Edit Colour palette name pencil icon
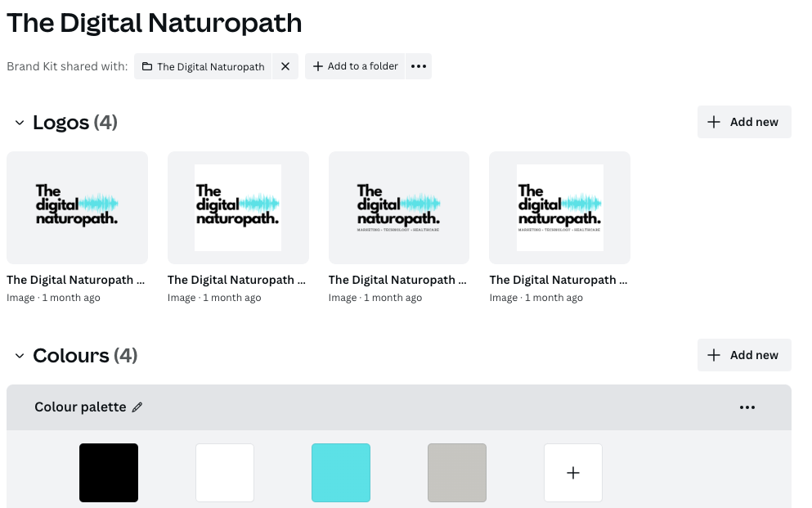This screenshot has width=812, height=508. pos(137,407)
